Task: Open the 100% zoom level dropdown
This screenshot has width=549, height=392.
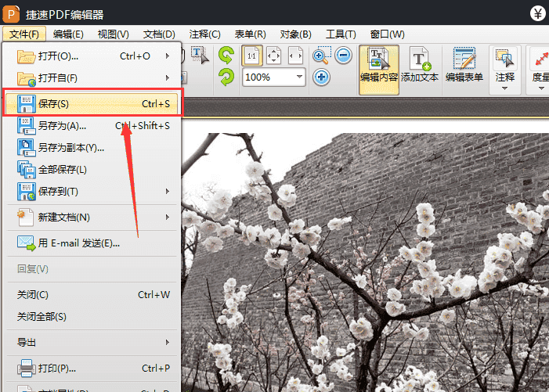Action: pos(299,77)
